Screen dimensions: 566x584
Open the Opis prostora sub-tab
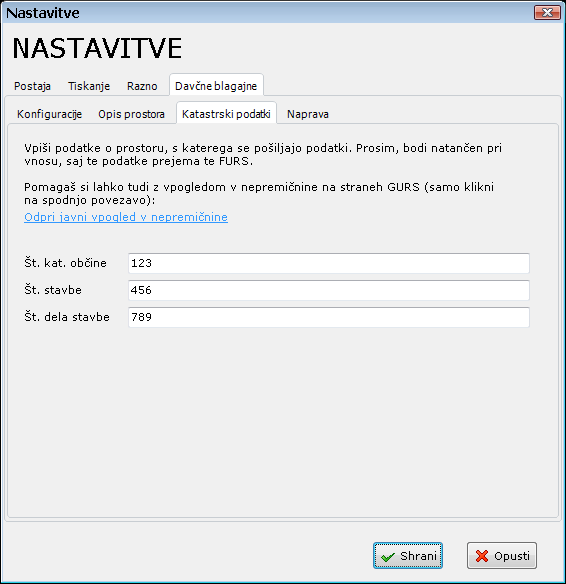[x=131, y=114]
